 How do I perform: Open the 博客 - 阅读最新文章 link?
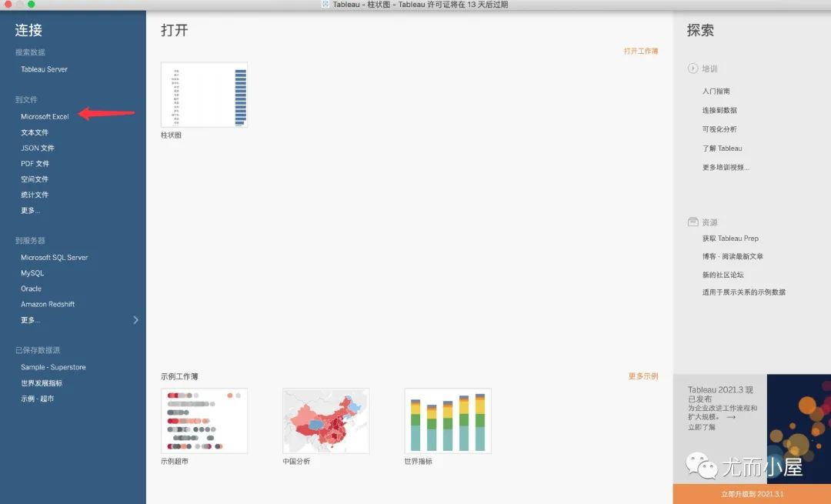coord(733,256)
